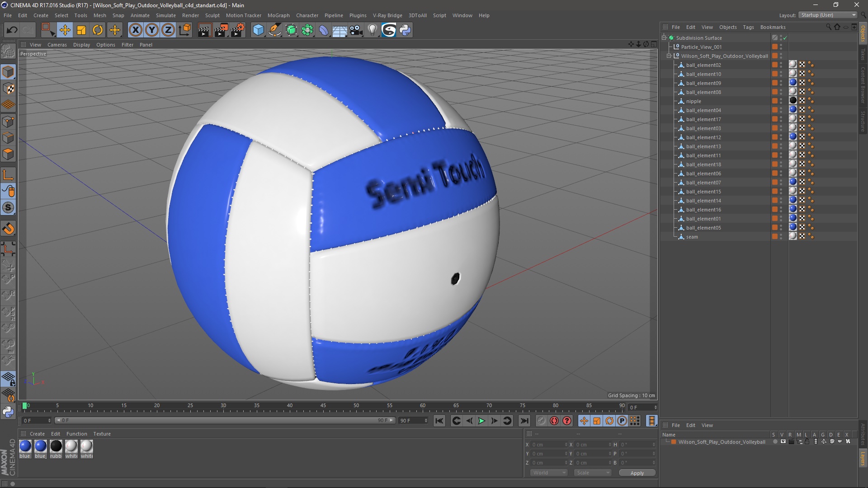Toggle Z axis lock

(x=168, y=30)
